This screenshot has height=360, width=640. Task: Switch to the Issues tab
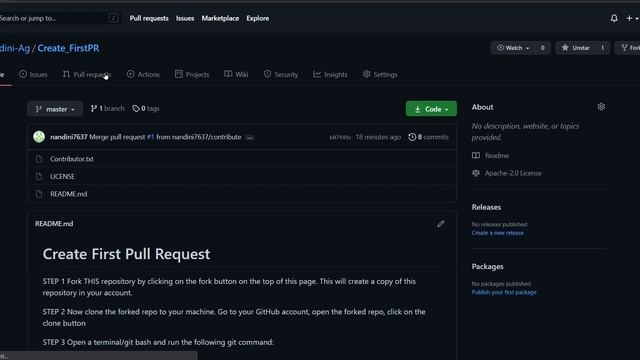pyautogui.click(x=33, y=74)
